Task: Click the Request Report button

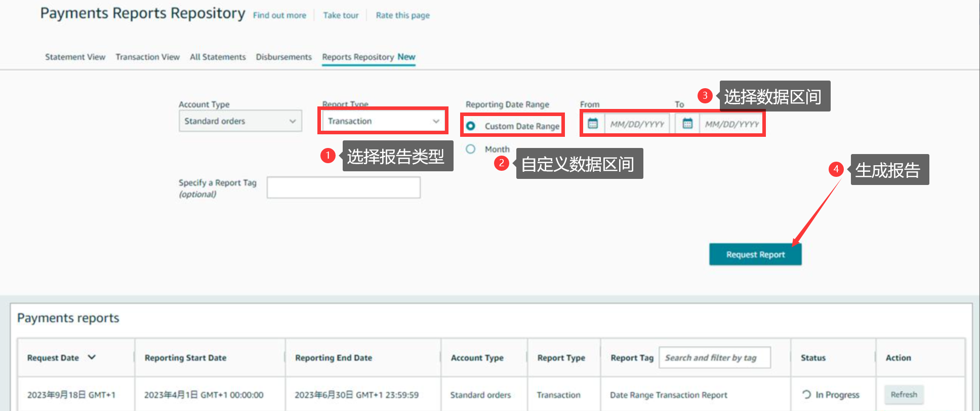Action: pyautogui.click(x=755, y=254)
